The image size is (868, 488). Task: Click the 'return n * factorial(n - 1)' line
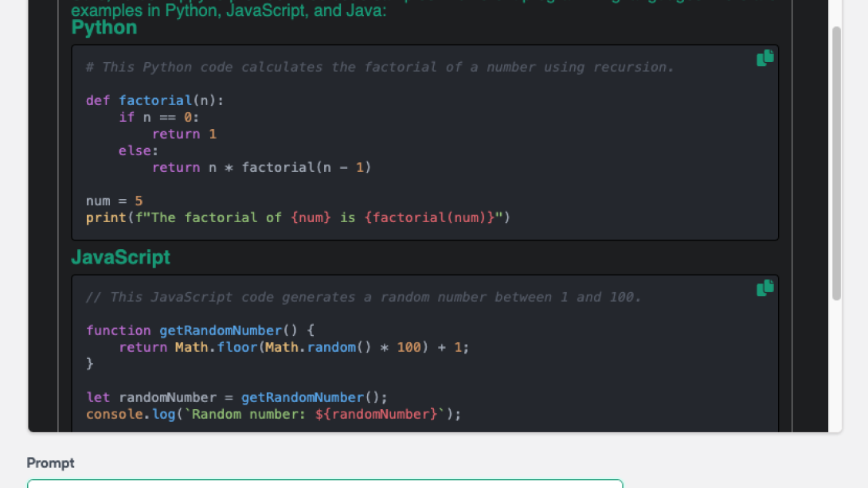pos(261,167)
